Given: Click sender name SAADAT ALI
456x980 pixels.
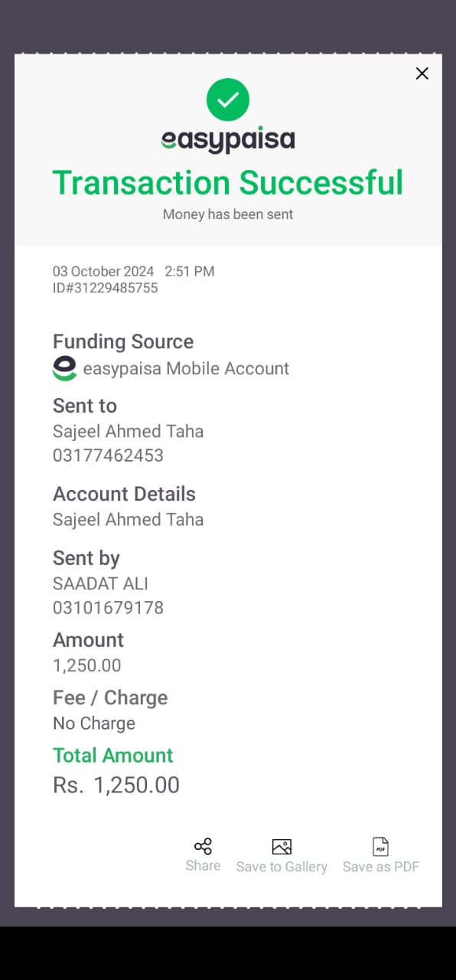Looking at the screenshot, I should point(100,583).
